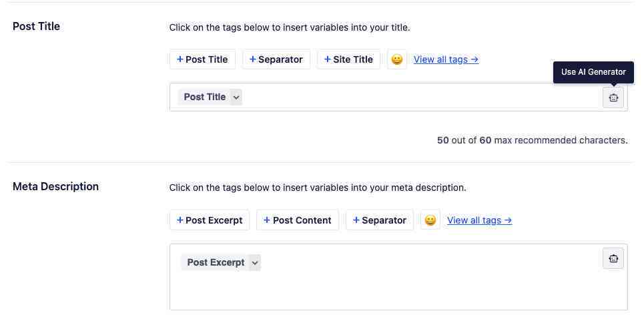Open the AI Generator for the post title
The width and height of the screenshot is (644, 325).
(613, 97)
